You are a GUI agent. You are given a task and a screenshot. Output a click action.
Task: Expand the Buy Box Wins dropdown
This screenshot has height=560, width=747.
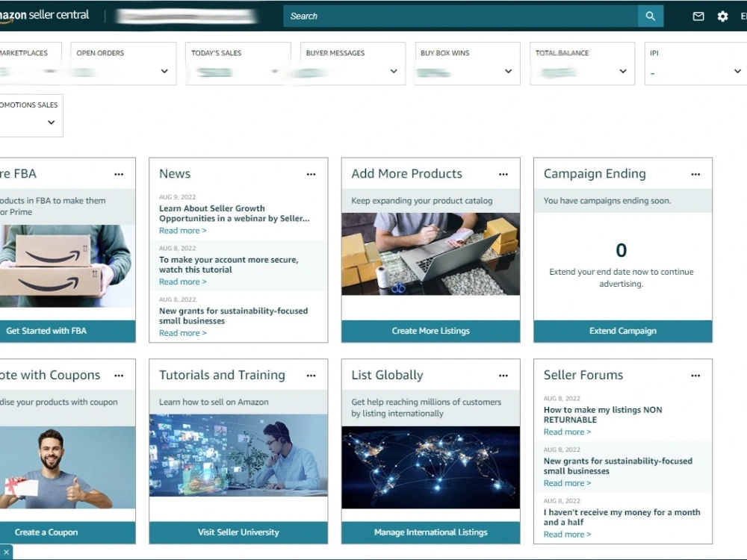pos(508,71)
